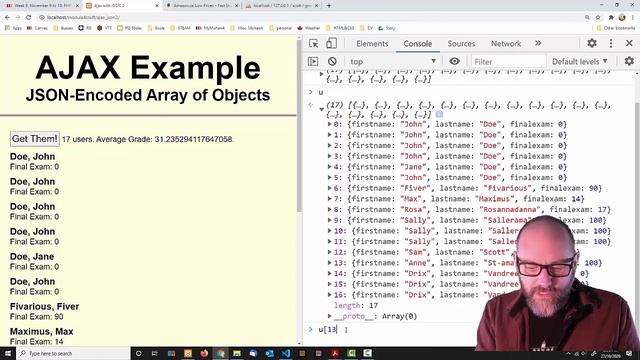Viewport: 640px width, 360px height.
Task: Click the array info badge after brackets
Action: [439, 114]
